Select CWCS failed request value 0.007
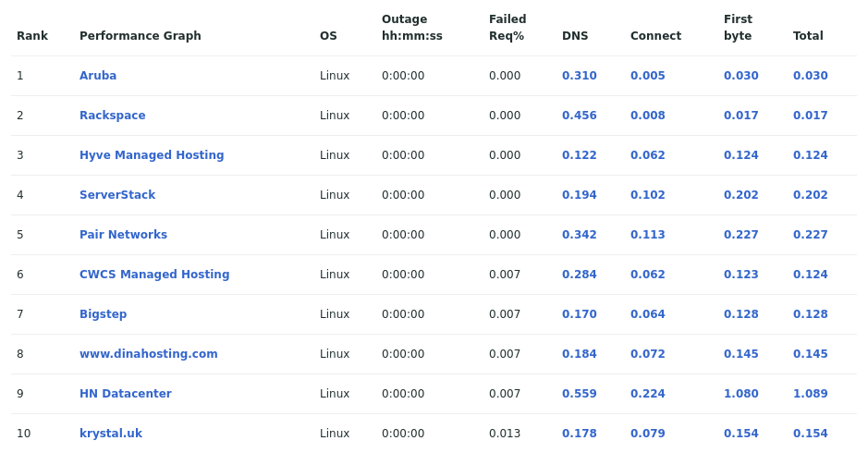 tap(505, 275)
